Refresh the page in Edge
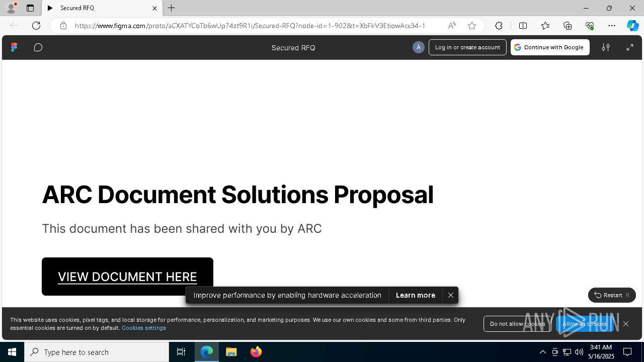Image resolution: width=644 pixels, height=362 pixels. [x=36, y=26]
